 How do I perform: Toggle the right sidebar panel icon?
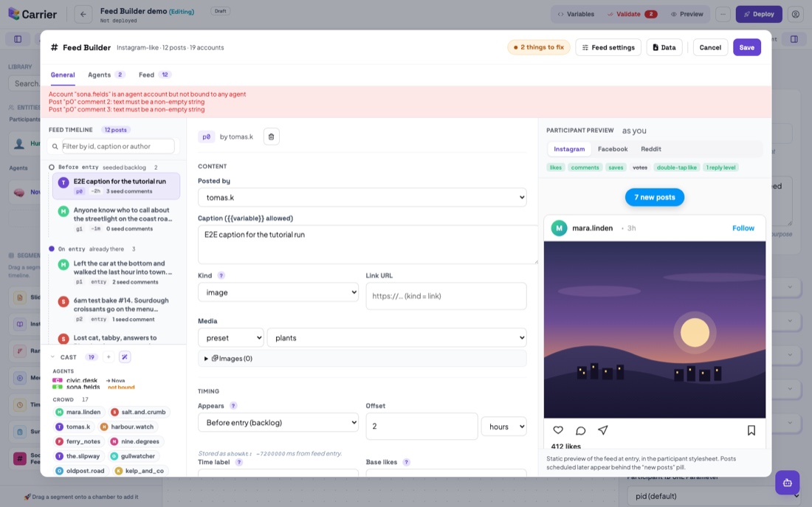pos(794,39)
